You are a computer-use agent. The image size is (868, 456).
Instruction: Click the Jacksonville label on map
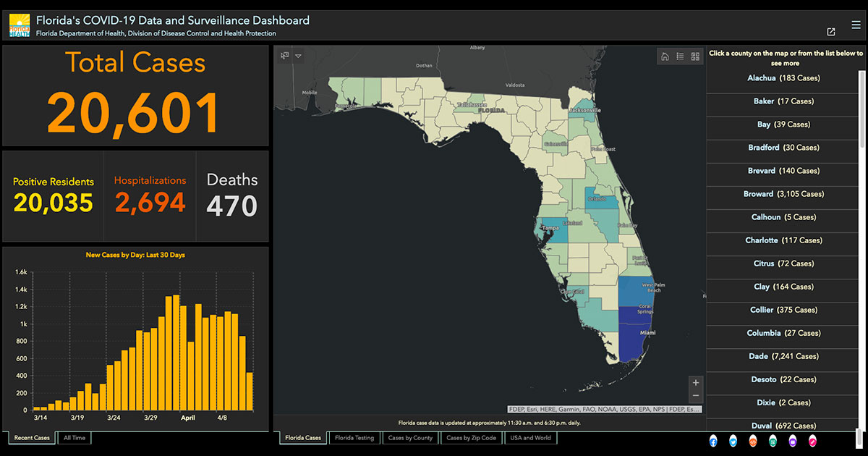tap(585, 110)
